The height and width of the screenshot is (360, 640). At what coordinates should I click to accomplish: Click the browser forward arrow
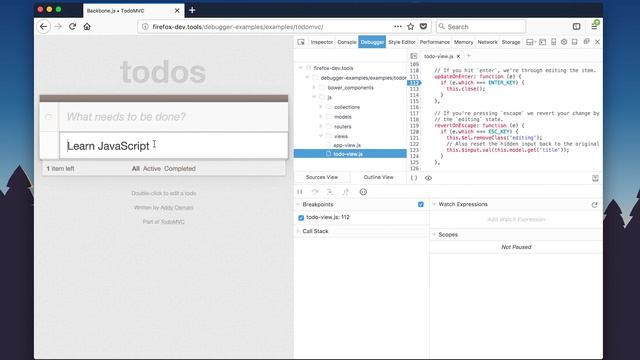pyautogui.click(x=58, y=27)
